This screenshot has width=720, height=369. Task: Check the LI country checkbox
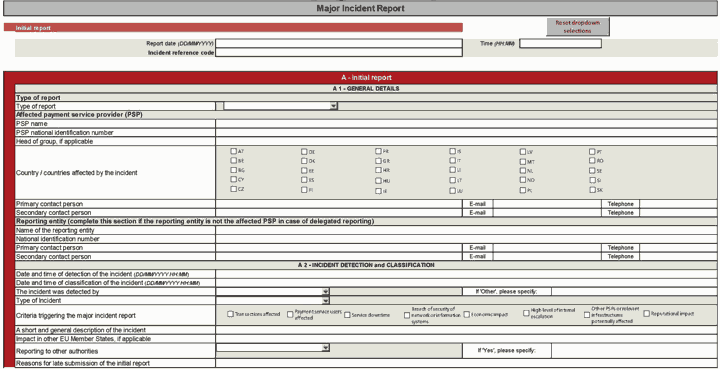(x=452, y=170)
